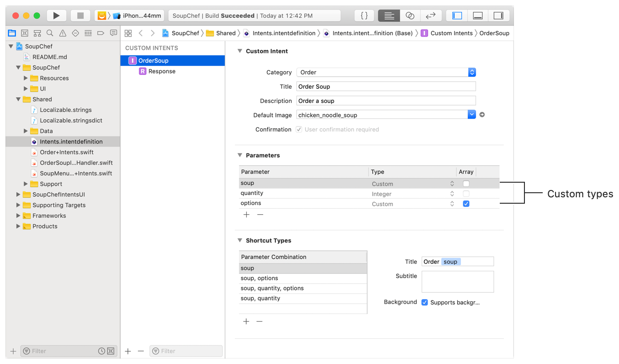The width and height of the screenshot is (619, 364).
Task: Click the Shared breadcrumb in jump bar
Action: [x=221, y=33]
